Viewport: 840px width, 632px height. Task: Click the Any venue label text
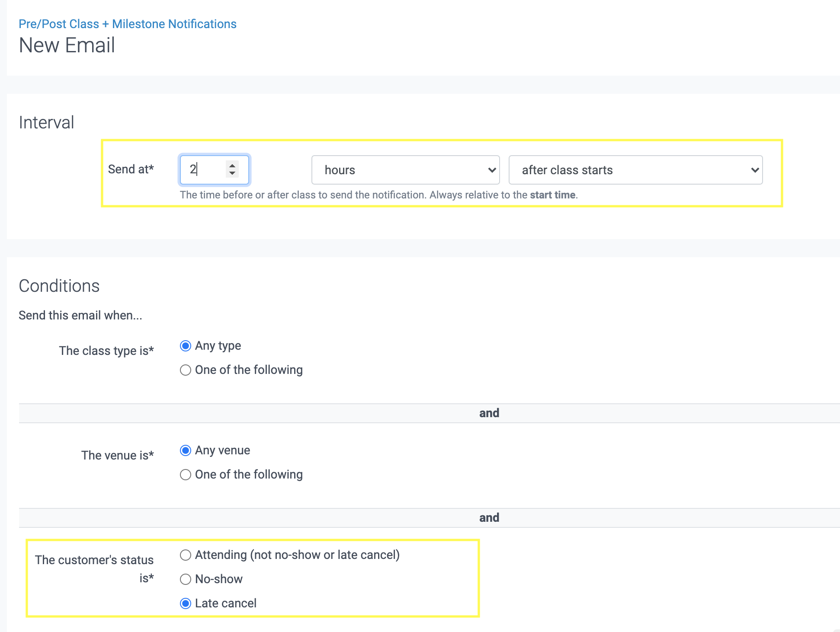click(x=222, y=450)
